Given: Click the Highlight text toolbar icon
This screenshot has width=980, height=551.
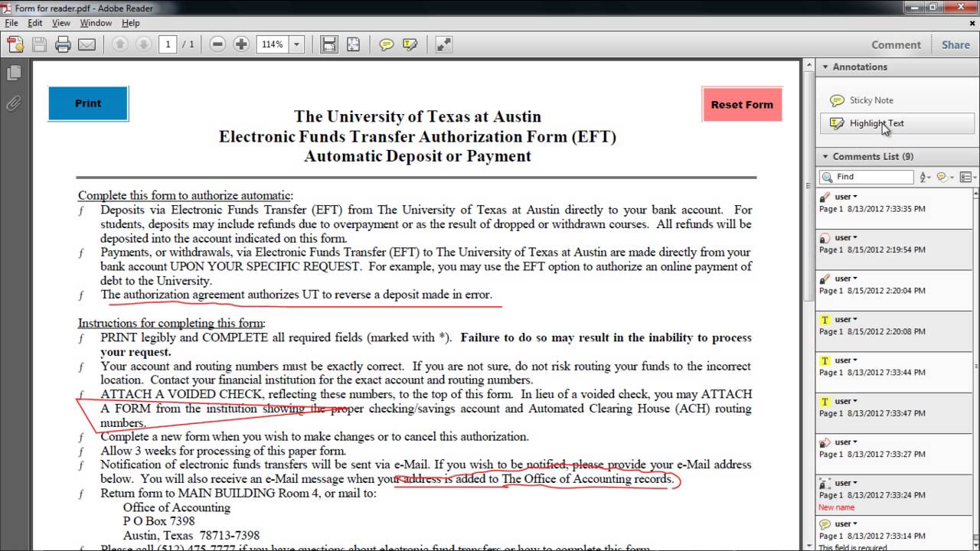Looking at the screenshot, I should pos(410,44).
